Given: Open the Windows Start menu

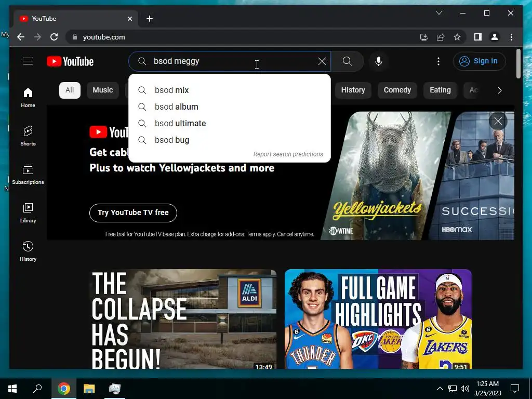Looking at the screenshot, I should (12, 389).
